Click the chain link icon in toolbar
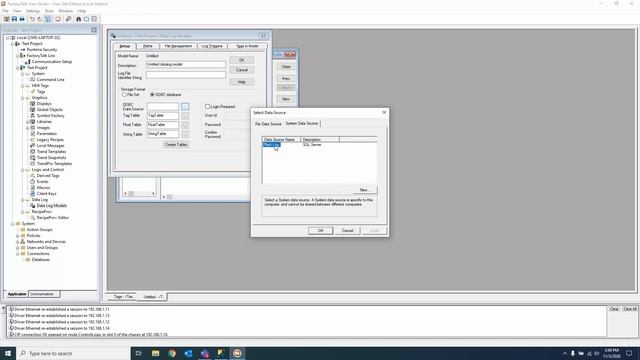 [68, 19]
